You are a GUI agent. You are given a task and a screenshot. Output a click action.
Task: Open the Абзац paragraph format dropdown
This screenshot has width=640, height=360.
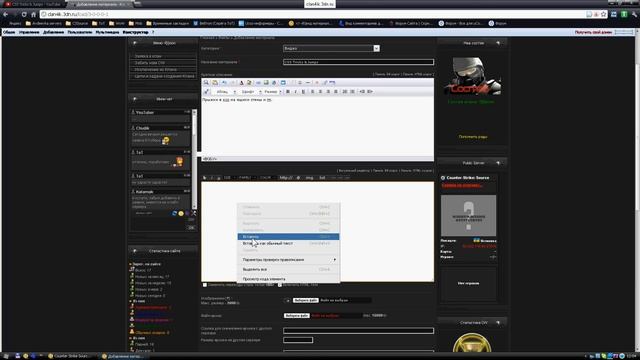(x=226, y=91)
